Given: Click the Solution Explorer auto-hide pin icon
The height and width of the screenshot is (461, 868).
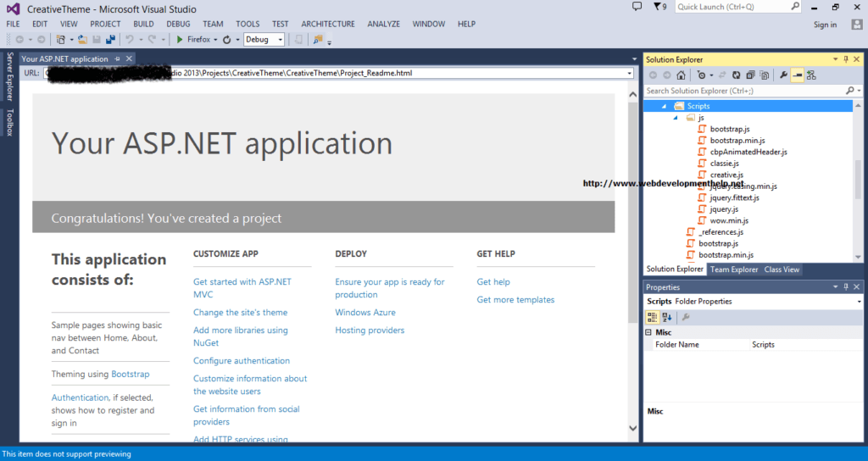Looking at the screenshot, I should pos(846,59).
